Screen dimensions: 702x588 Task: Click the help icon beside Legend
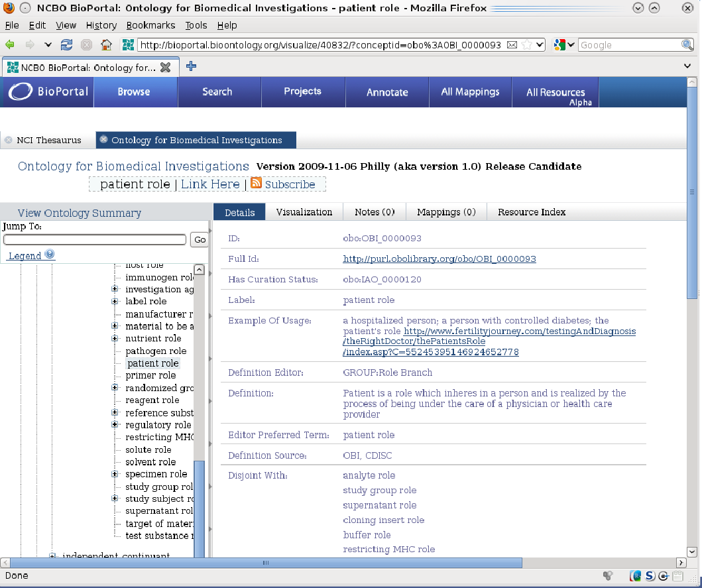(x=50, y=255)
